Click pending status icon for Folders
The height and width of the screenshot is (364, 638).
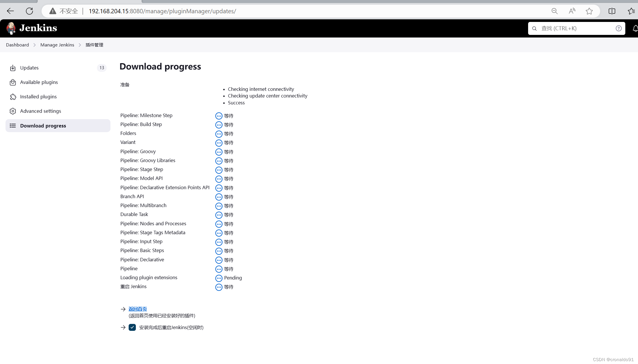coord(219,134)
